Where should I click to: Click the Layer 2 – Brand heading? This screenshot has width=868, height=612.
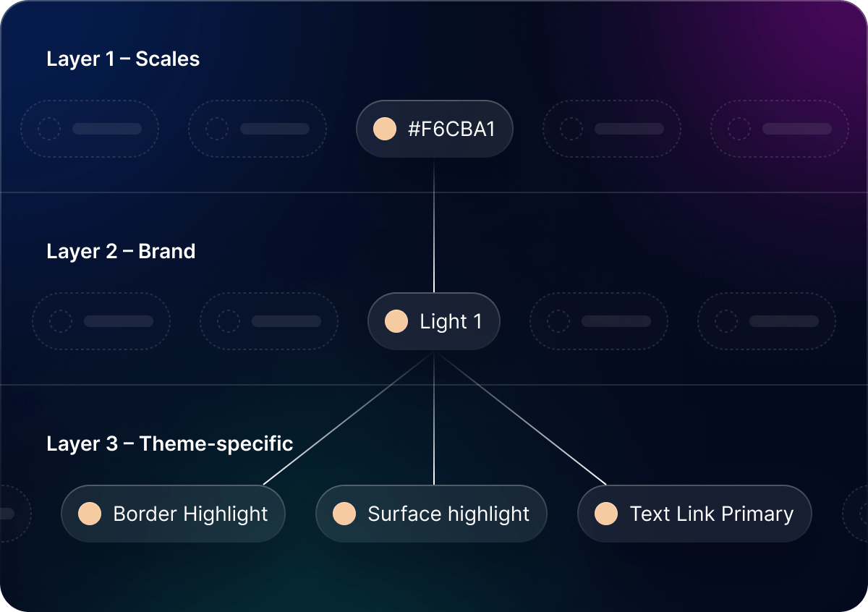click(x=121, y=252)
